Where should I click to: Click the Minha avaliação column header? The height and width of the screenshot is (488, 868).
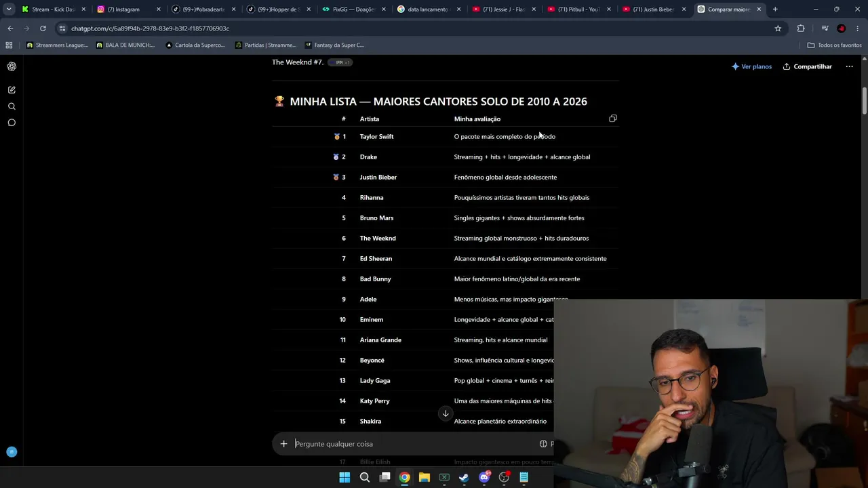(x=477, y=119)
